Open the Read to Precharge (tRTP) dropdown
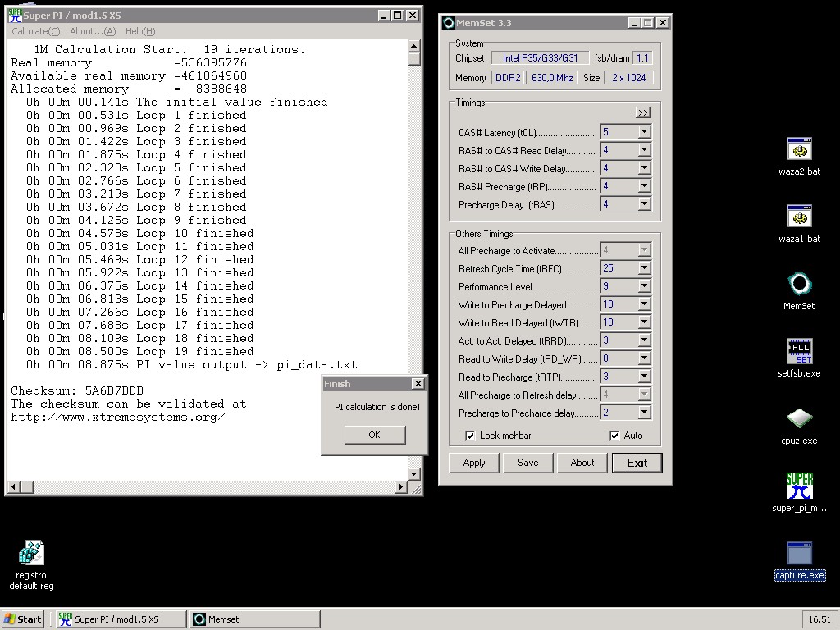The height and width of the screenshot is (630, 840). [x=645, y=376]
